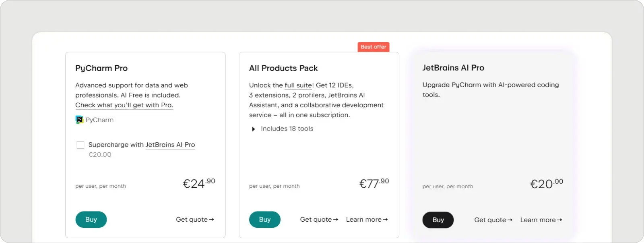Open the full suite link
The width and height of the screenshot is (644, 243).
click(299, 85)
